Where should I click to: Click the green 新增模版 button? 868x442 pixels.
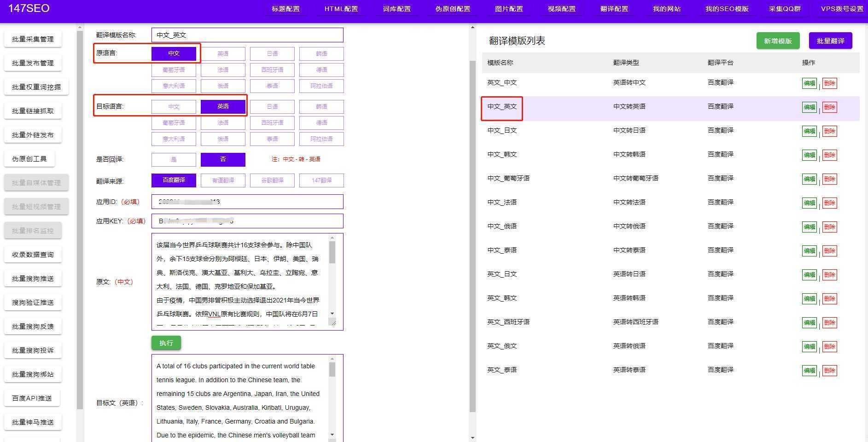click(778, 41)
